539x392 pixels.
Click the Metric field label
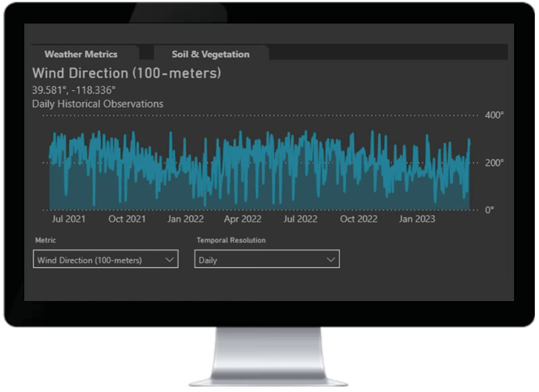[45, 240]
